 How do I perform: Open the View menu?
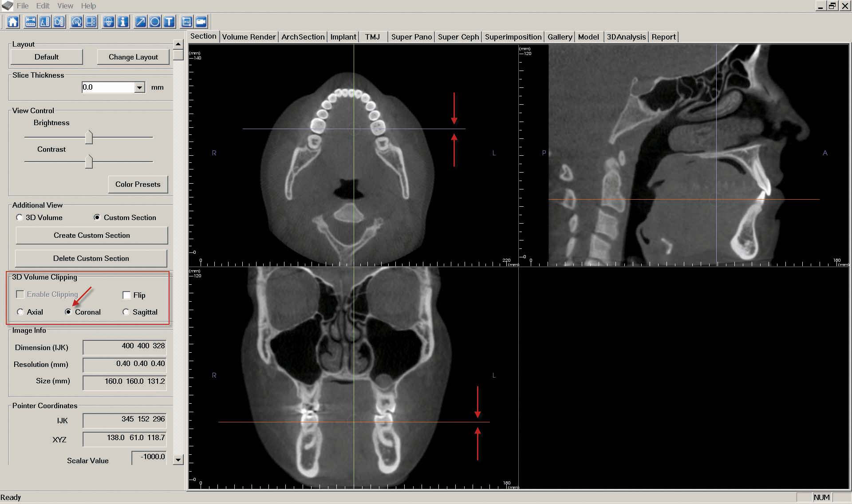pos(65,6)
